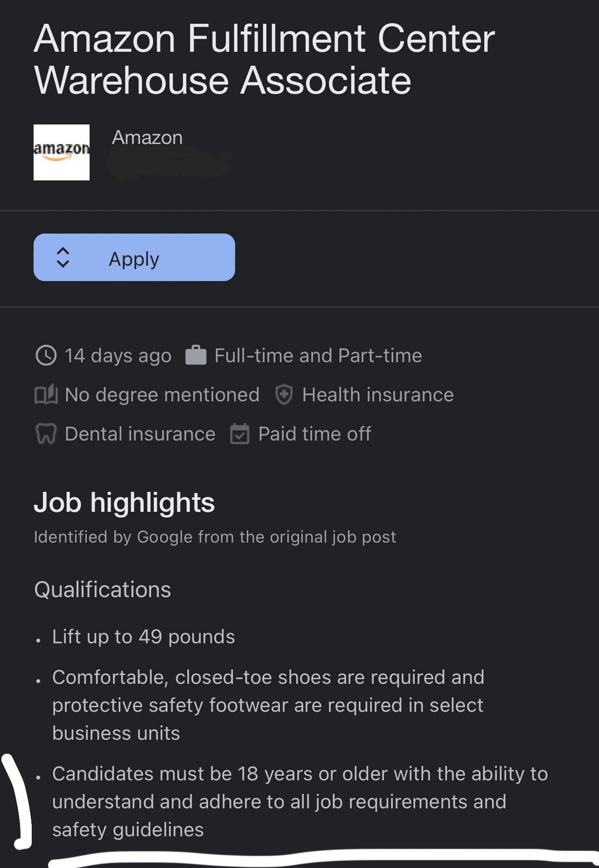Click the book icon for degree info
The height and width of the screenshot is (868, 599).
(46, 395)
